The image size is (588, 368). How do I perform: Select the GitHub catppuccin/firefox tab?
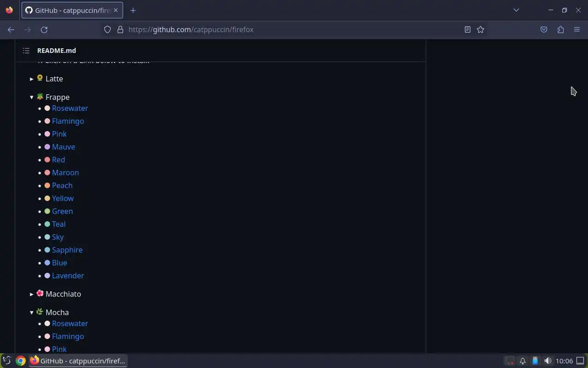[72, 10]
